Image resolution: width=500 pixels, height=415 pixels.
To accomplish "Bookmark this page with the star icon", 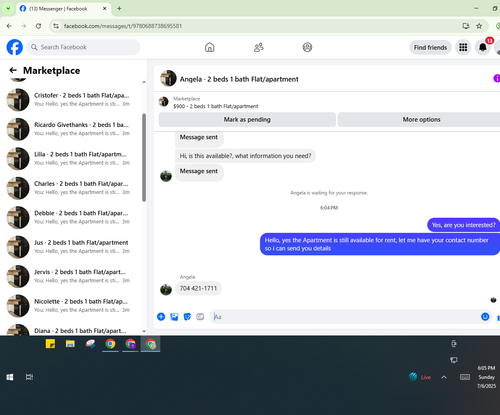I will [479, 26].
